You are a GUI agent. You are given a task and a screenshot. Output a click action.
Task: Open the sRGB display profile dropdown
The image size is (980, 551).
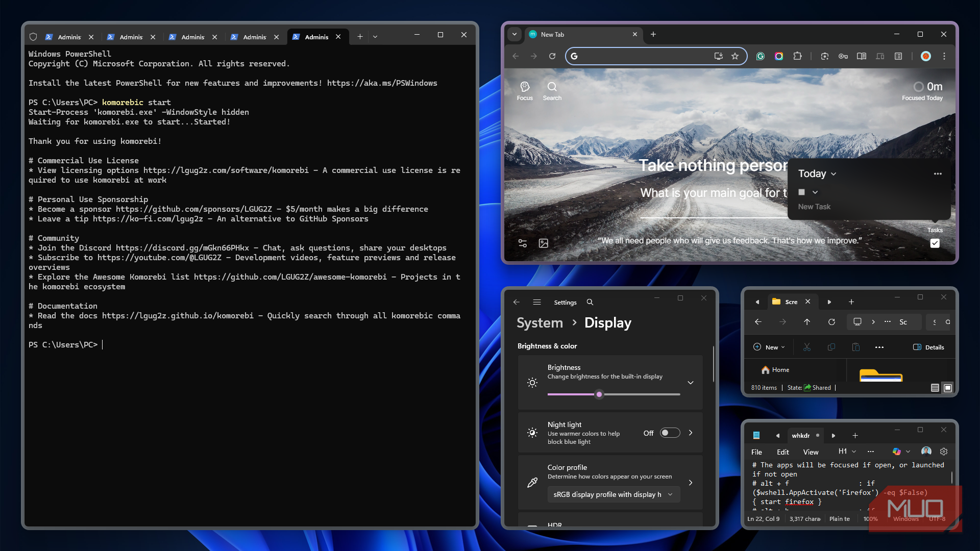pyautogui.click(x=614, y=494)
